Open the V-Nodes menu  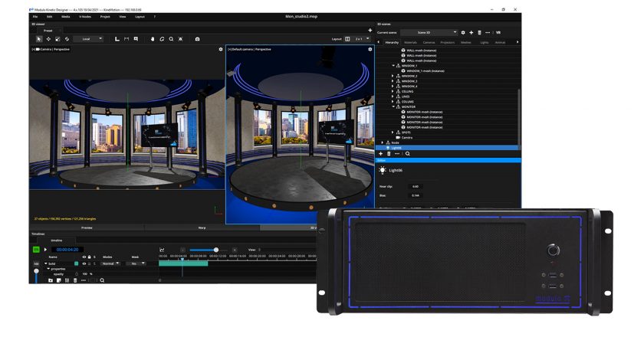pyautogui.click(x=85, y=17)
